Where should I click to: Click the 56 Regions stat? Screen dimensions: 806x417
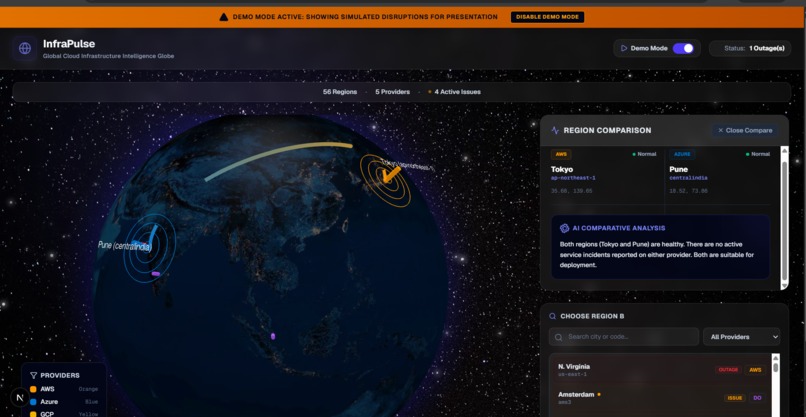[x=340, y=92]
